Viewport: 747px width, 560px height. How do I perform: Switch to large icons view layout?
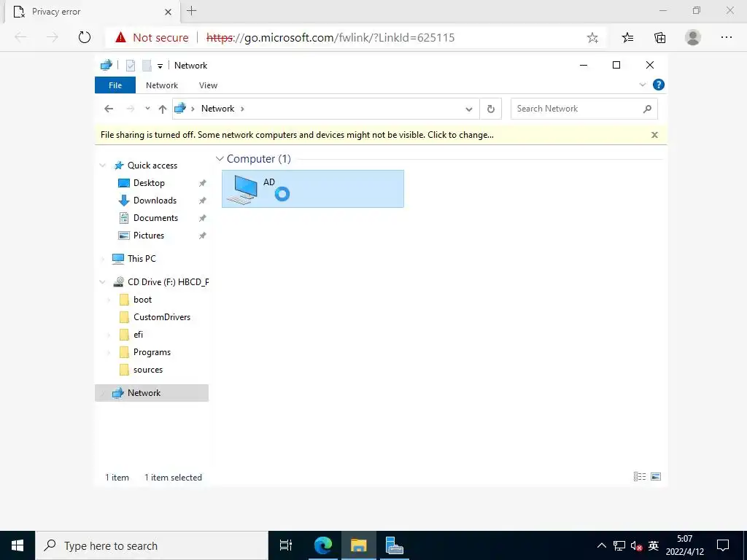click(656, 477)
